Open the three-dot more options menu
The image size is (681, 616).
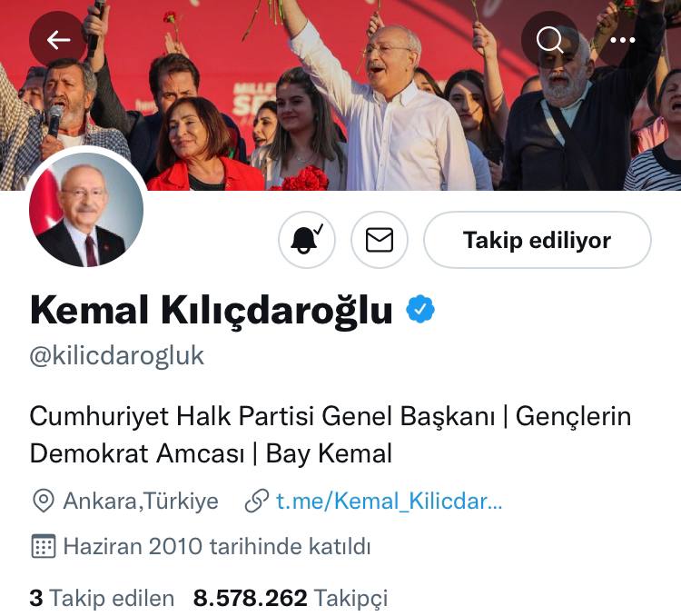623,40
